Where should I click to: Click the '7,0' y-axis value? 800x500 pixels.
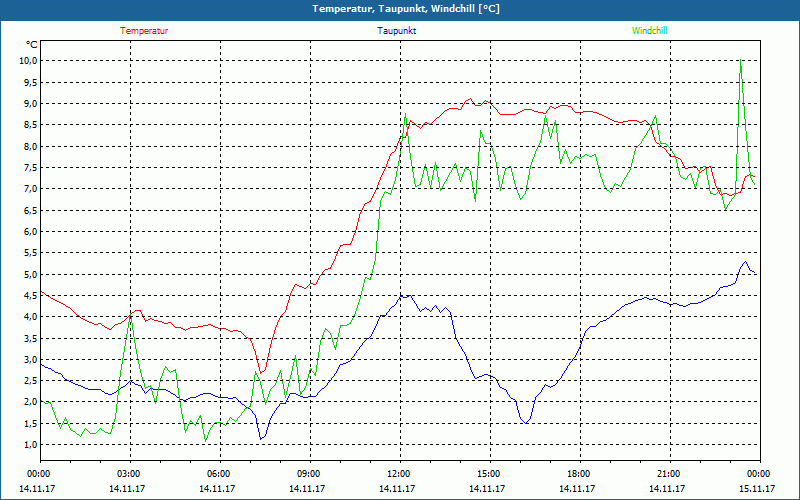point(31,189)
